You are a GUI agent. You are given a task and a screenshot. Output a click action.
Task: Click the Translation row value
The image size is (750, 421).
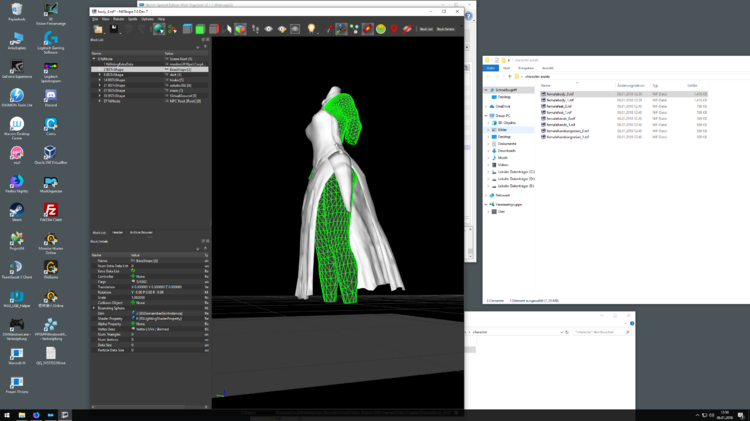(156, 287)
